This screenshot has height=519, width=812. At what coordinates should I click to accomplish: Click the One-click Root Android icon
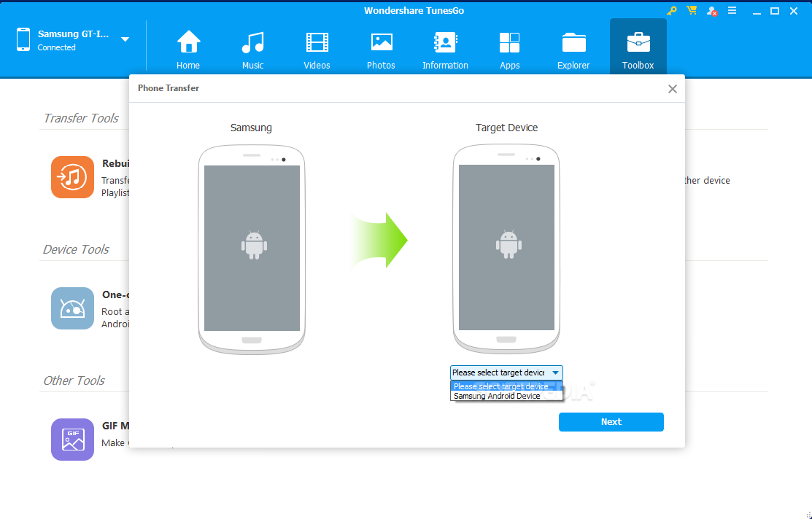[x=72, y=308]
